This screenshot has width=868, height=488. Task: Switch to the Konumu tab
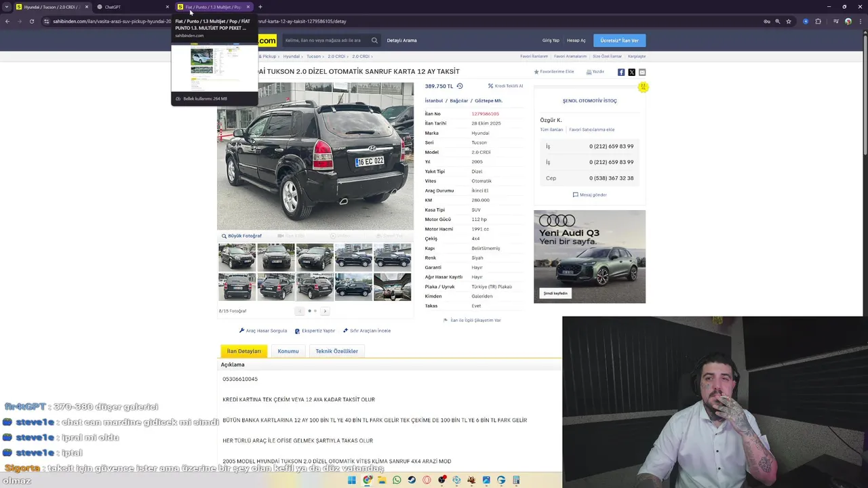(288, 351)
